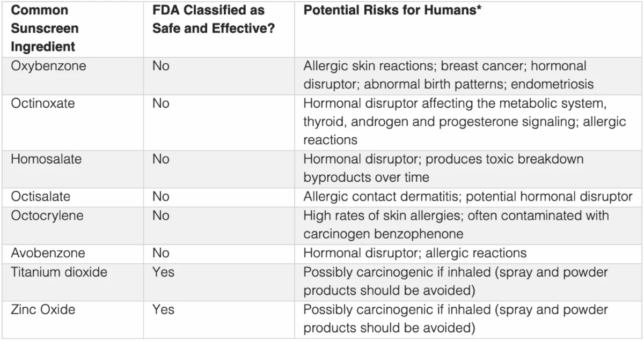Screen dimensions: 644x341
Task: Select the Oxybenzone ingredient cell
Action: coord(48,66)
